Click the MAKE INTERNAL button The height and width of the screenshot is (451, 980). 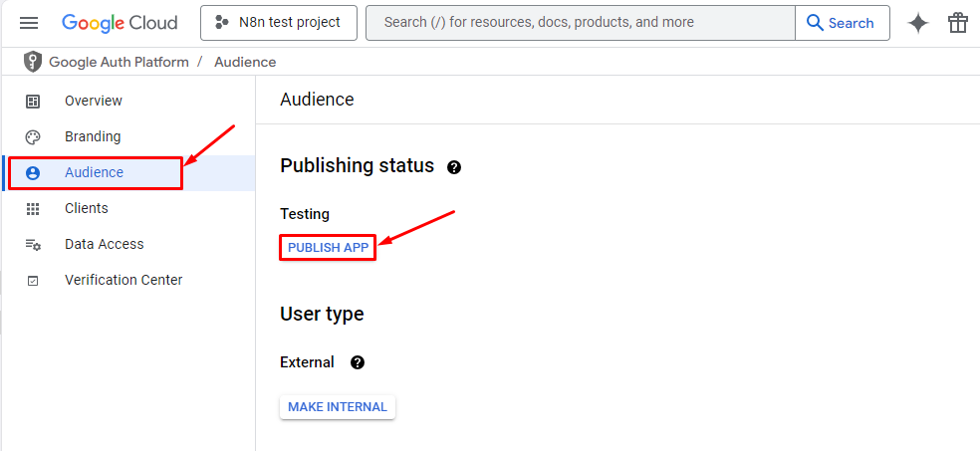[x=338, y=407]
